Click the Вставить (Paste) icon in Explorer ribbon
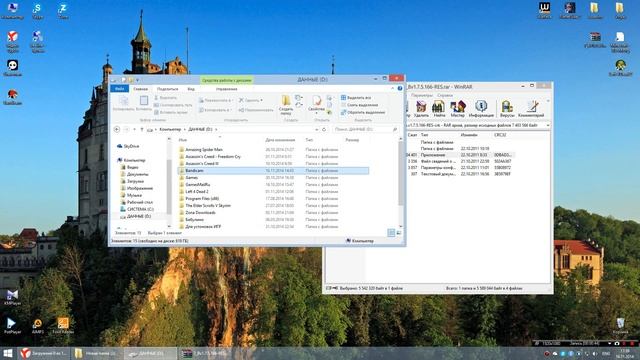Viewport: 640px width, 360px height. point(144,103)
